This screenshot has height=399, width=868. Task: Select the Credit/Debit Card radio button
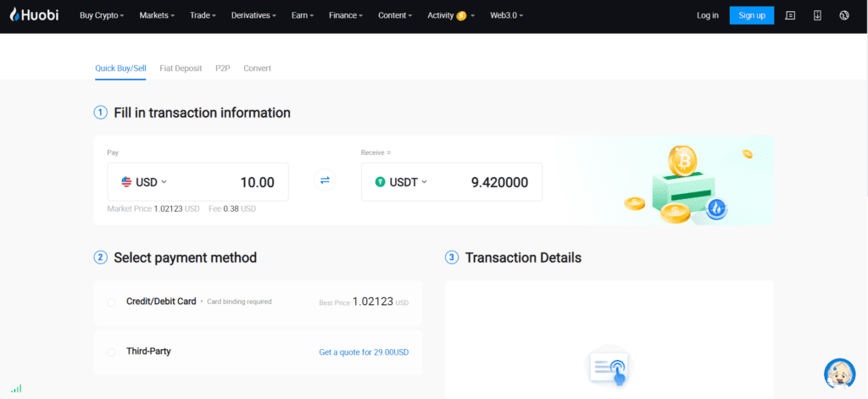tap(111, 302)
